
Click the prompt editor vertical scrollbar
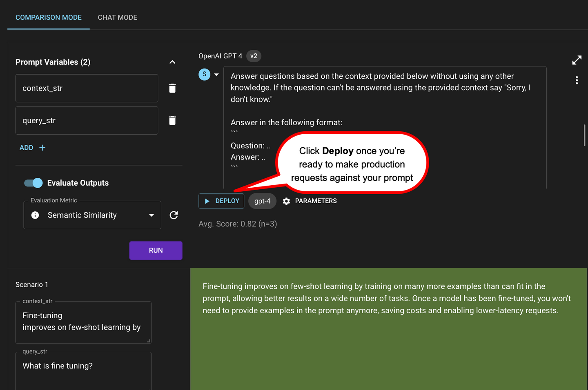point(584,135)
